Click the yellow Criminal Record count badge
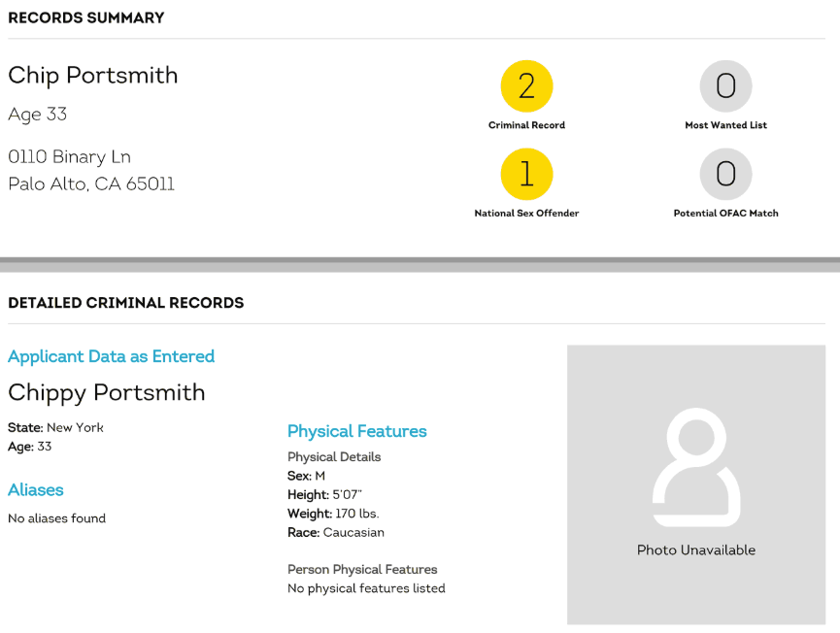840x633 pixels. (526, 86)
